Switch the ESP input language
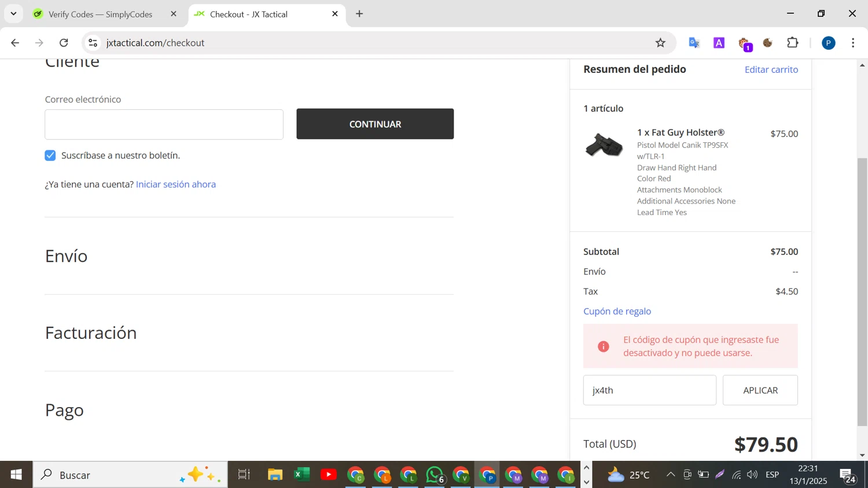The image size is (868, 488). click(773, 475)
